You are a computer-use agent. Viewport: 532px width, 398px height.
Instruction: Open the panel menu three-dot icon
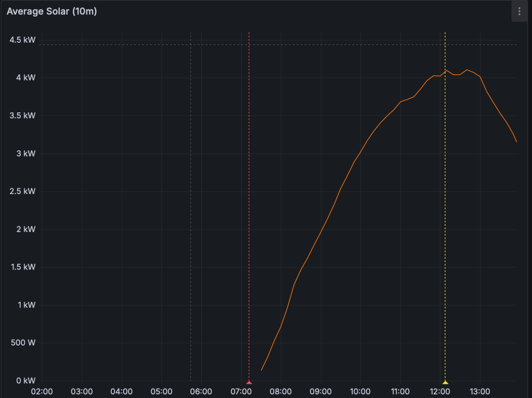pos(519,11)
